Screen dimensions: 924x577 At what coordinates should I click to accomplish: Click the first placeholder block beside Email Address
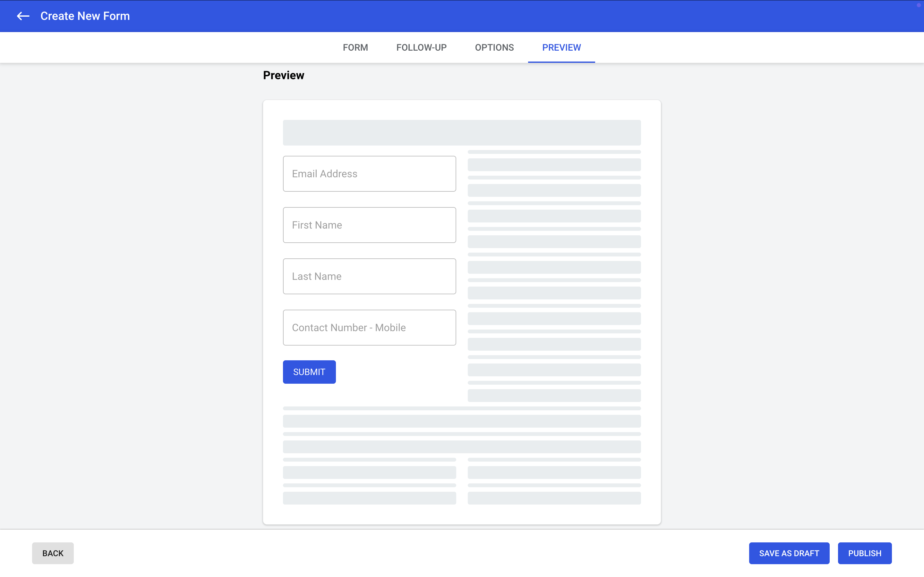point(554,165)
